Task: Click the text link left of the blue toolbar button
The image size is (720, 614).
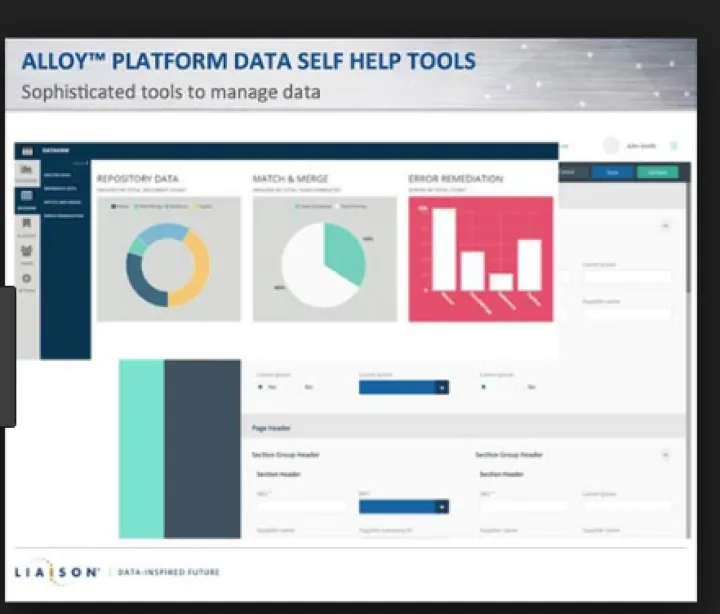Action: 568,172
